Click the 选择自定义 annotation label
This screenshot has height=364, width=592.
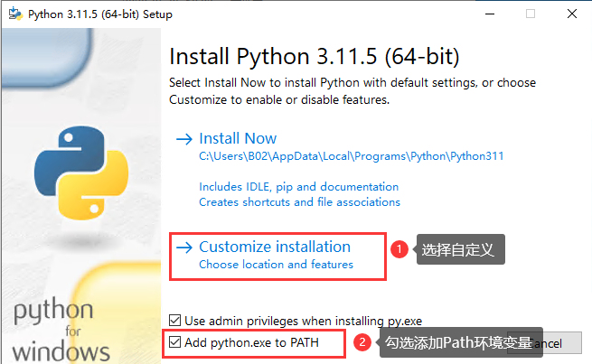coord(458,249)
